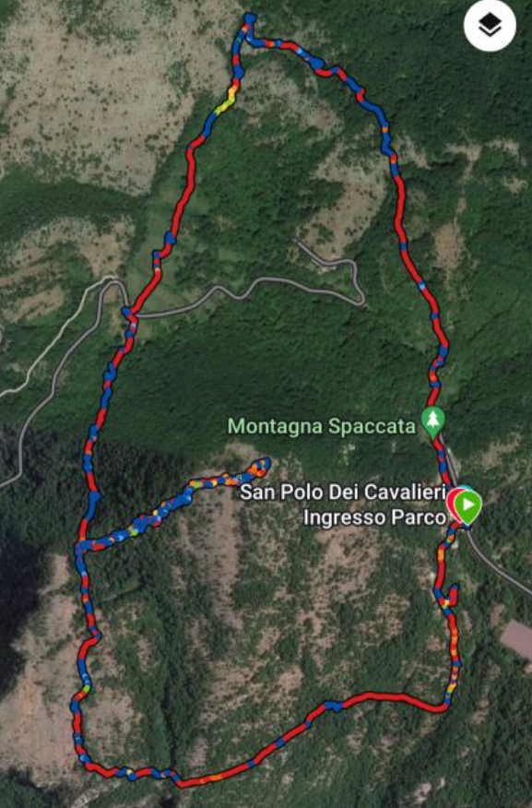Click the blue blob midway along the bottom track
This screenshot has height=808, width=532.
pyautogui.click(x=334, y=706)
